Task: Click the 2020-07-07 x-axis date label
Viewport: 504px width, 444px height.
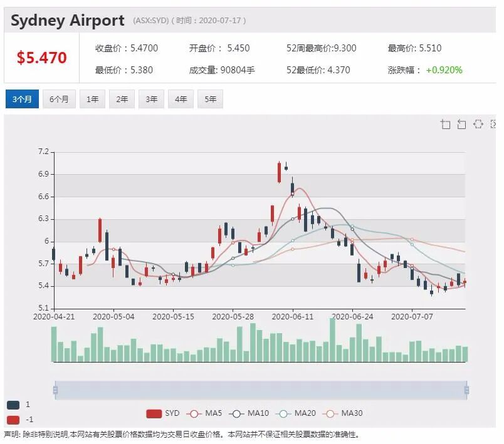Action: tap(412, 317)
